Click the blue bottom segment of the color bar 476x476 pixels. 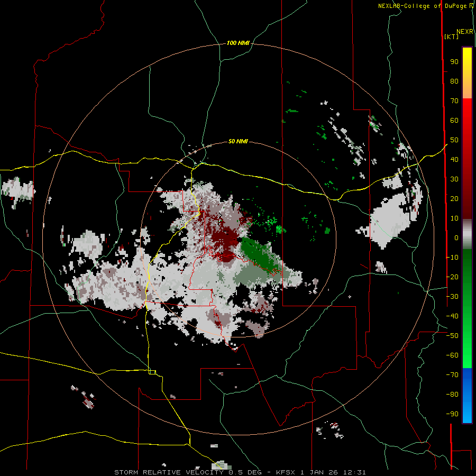click(467, 396)
